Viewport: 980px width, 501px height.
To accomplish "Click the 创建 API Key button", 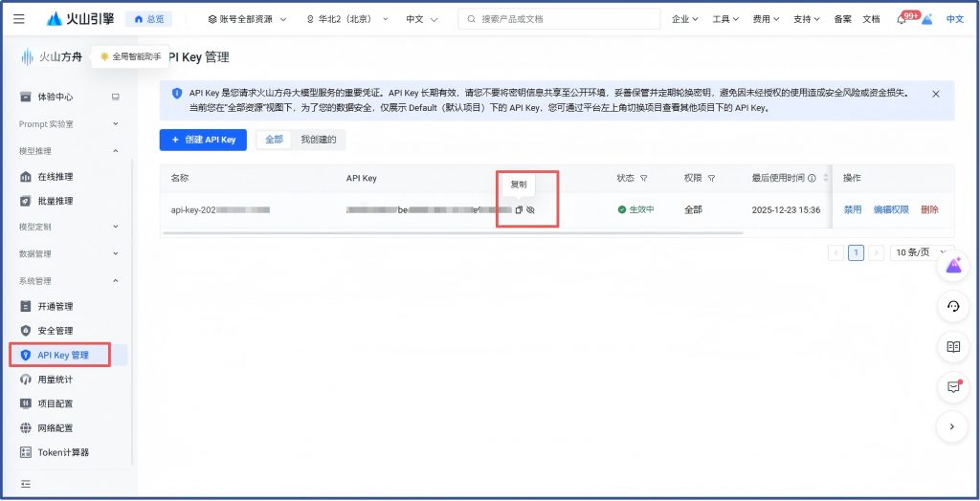I will tap(203, 140).
